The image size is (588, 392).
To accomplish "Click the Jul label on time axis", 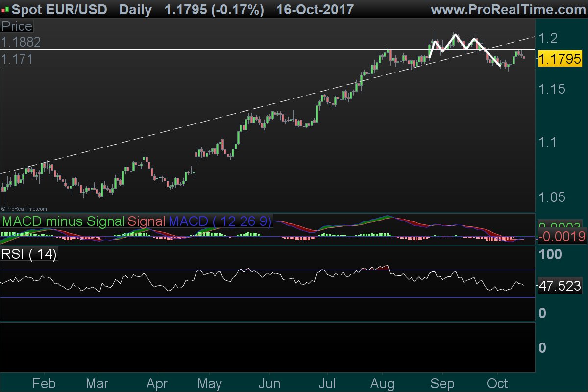I will point(327,383).
